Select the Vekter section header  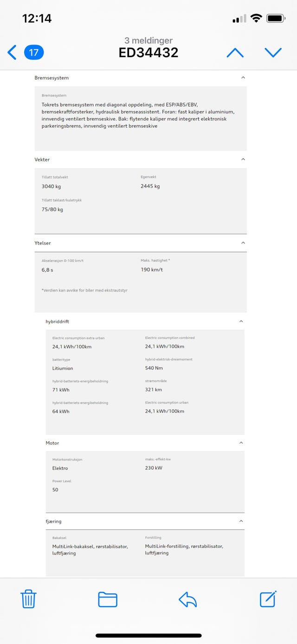coord(141,159)
